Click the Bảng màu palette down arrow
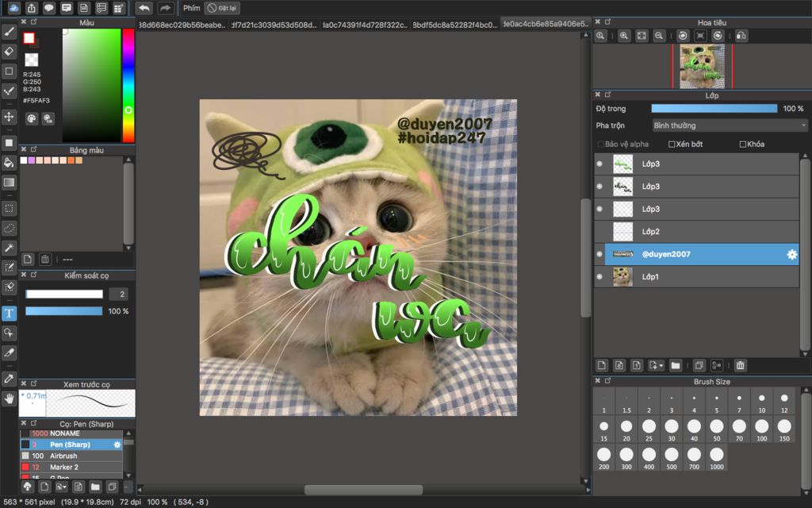This screenshot has width=812, height=508. pyautogui.click(x=128, y=248)
